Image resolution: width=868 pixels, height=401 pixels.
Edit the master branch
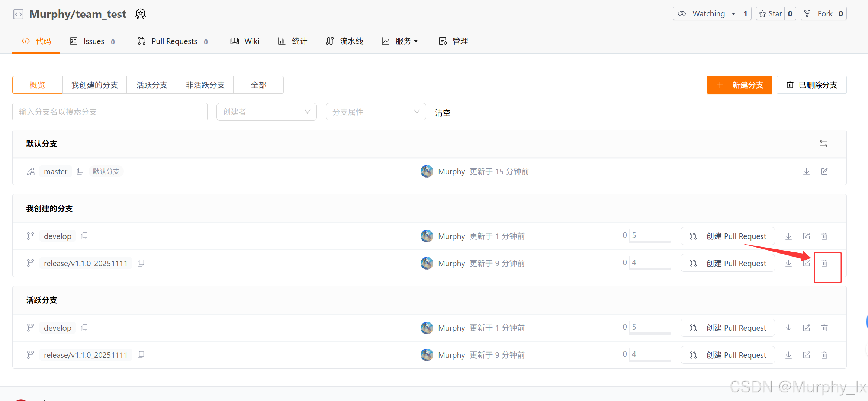(824, 171)
